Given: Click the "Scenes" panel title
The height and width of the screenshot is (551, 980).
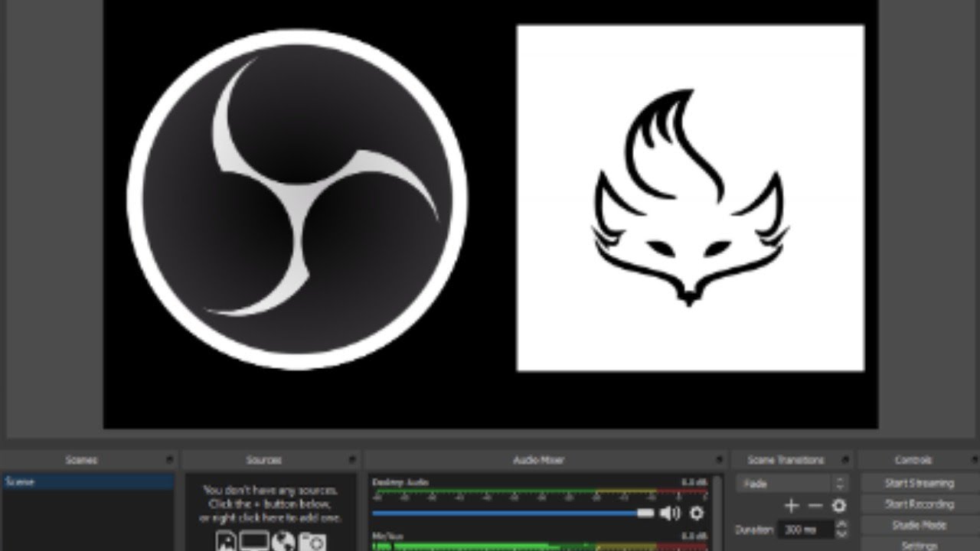Looking at the screenshot, I should (x=81, y=460).
